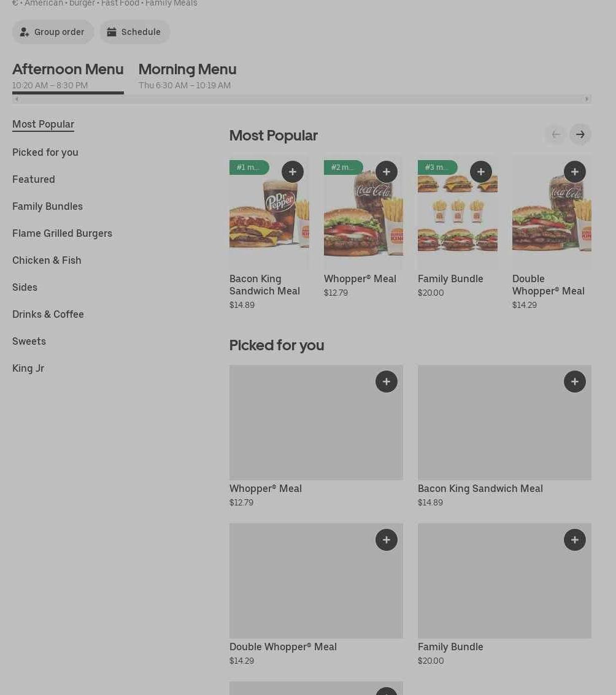Add Double Whopper Meal under Picked for you

[386, 540]
